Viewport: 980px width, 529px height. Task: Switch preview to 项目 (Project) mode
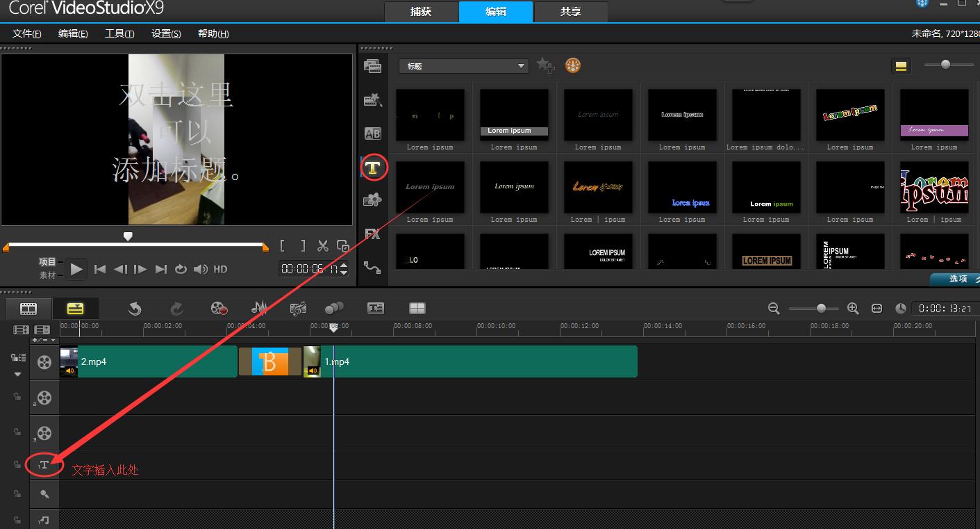coord(47,262)
